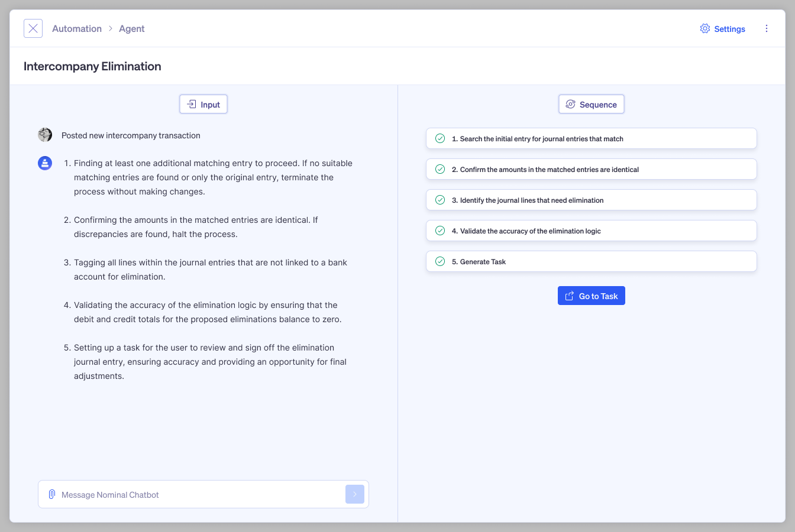Click the three-dot overflow menu icon

[767, 28]
